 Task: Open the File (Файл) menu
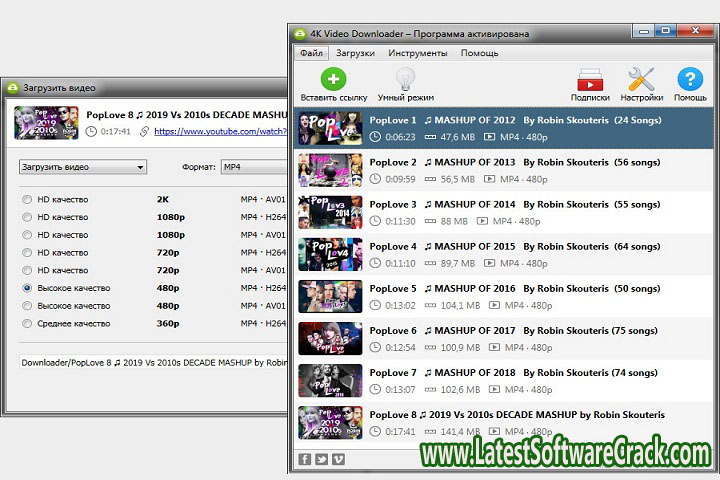tap(311, 53)
